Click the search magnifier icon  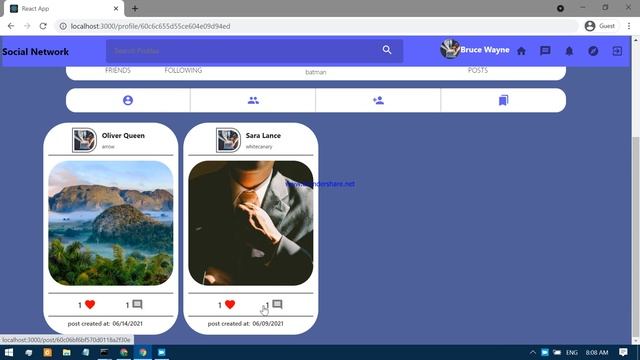pyautogui.click(x=387, y=50)
